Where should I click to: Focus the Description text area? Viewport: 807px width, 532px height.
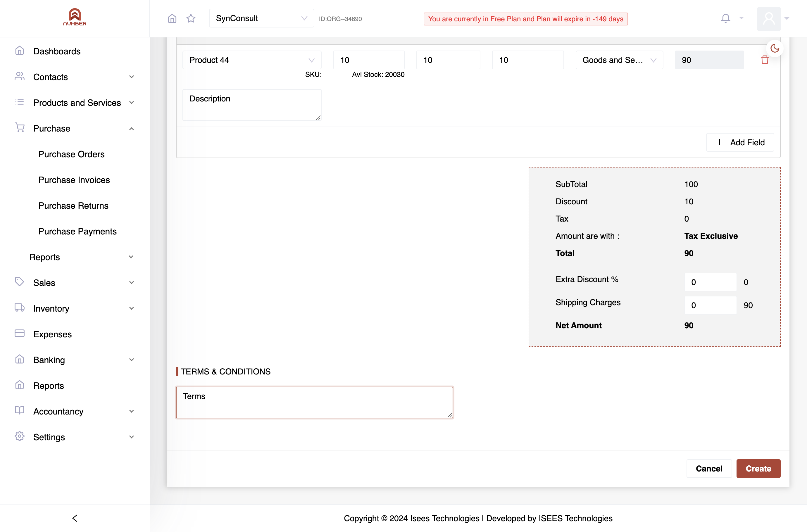252,105
